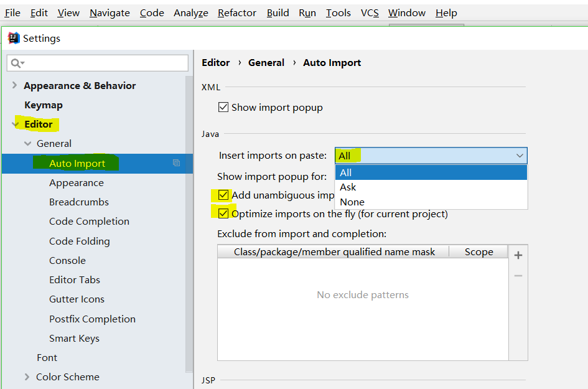Add an exclude pattern with the plus icon
This screenshot has height=389, width=588.
pyautogui.click(x=518, y=255)
